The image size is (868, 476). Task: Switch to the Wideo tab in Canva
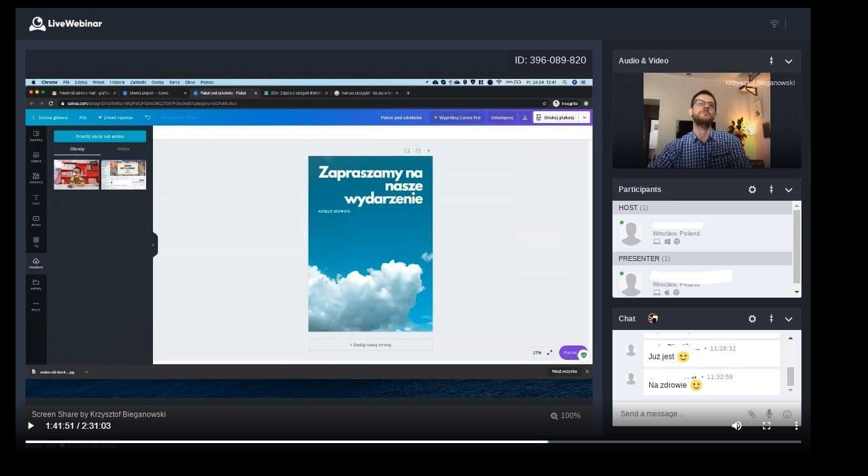[x=123, y=149]
